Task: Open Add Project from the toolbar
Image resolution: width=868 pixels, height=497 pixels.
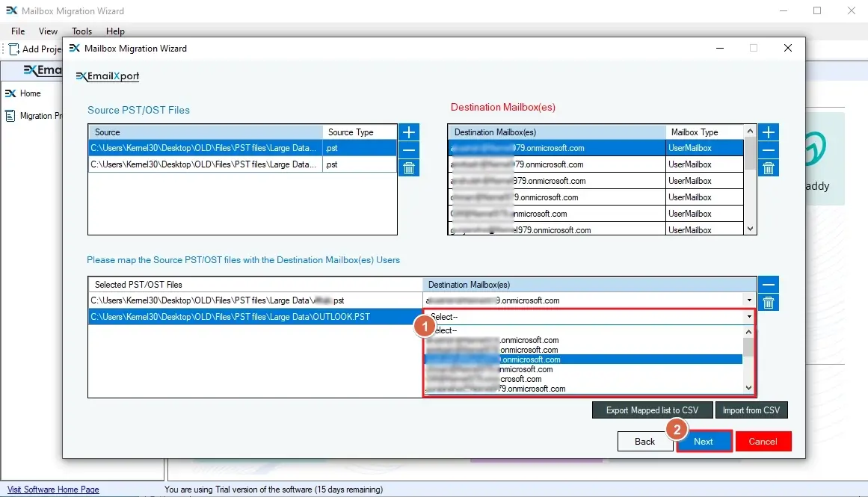Action: click(x=34, y=49)
